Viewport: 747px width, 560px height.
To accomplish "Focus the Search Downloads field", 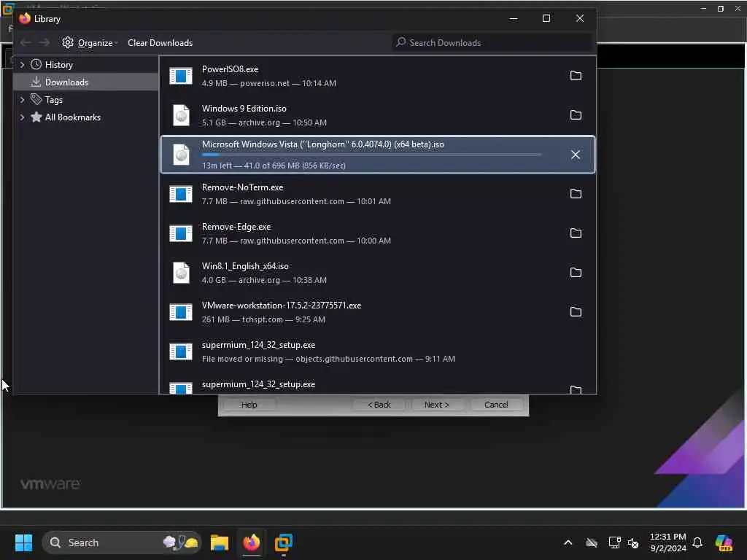I will tap(492, 43).
